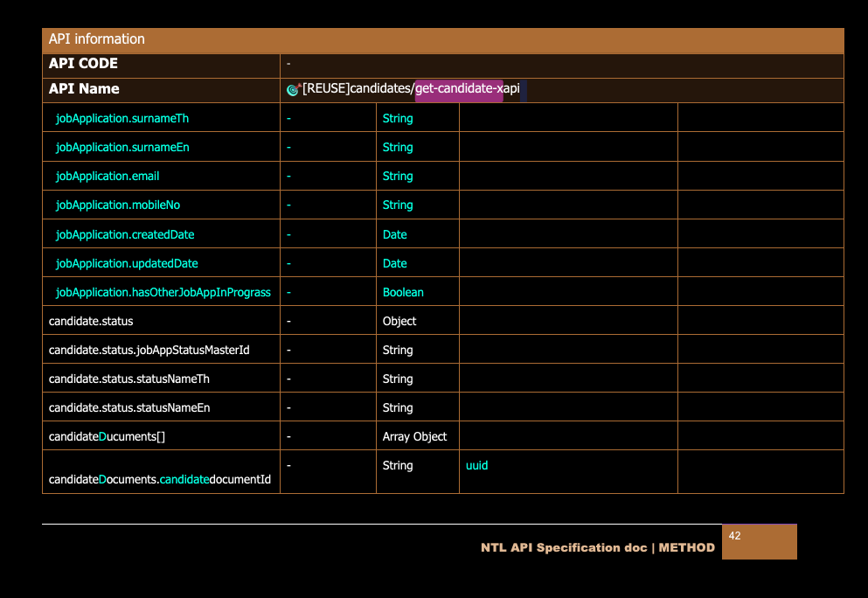The width and height of the screenshot is (868, 598).
Task: Click Date type in createdDate row
Action: 395,234
